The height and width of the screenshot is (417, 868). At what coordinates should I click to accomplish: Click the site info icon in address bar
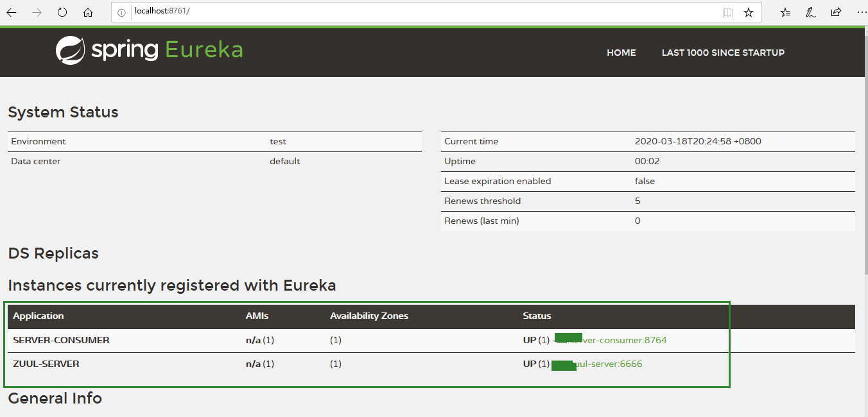click(121, 12)
